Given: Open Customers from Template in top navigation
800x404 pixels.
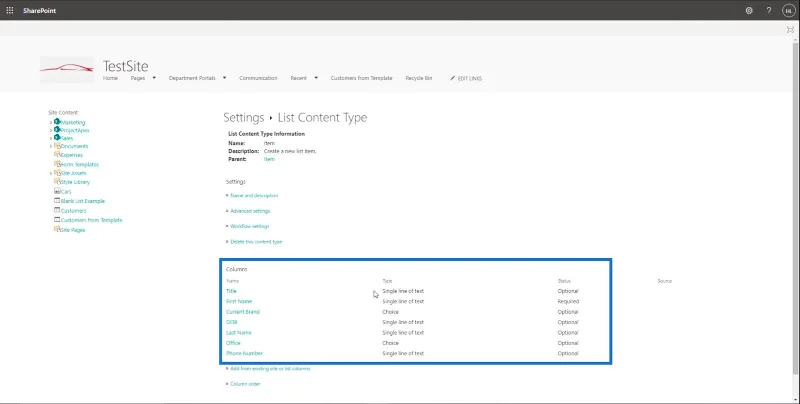Looking at the screenshot, I should [361, 78].
